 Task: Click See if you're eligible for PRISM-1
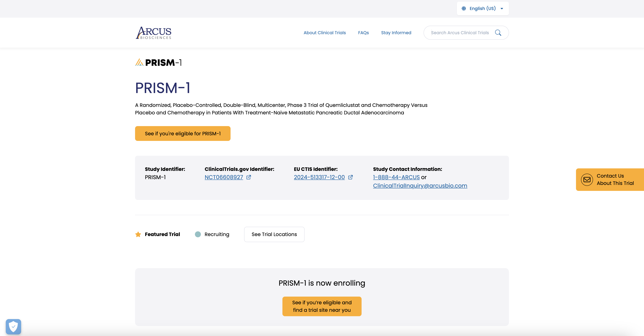(x=183, y=134)
